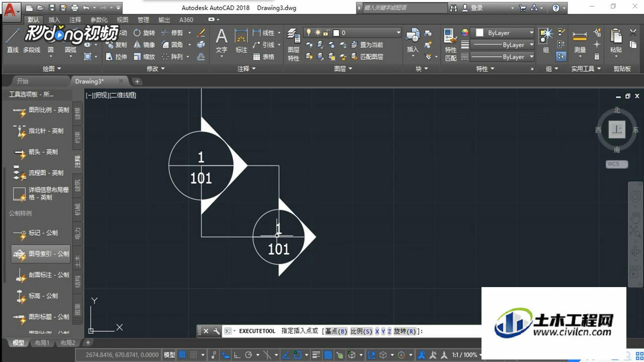The image size is (644, 362).
Task: Open Layer Properties (图层特性) manager
Action: pyautogui.click(x=294, y=44)
